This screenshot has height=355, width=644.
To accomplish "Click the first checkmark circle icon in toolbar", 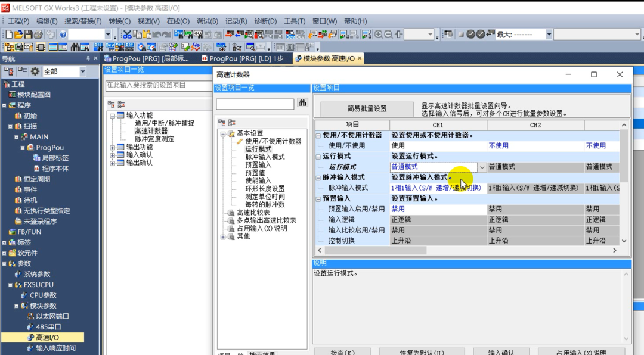I will point(471,35).
